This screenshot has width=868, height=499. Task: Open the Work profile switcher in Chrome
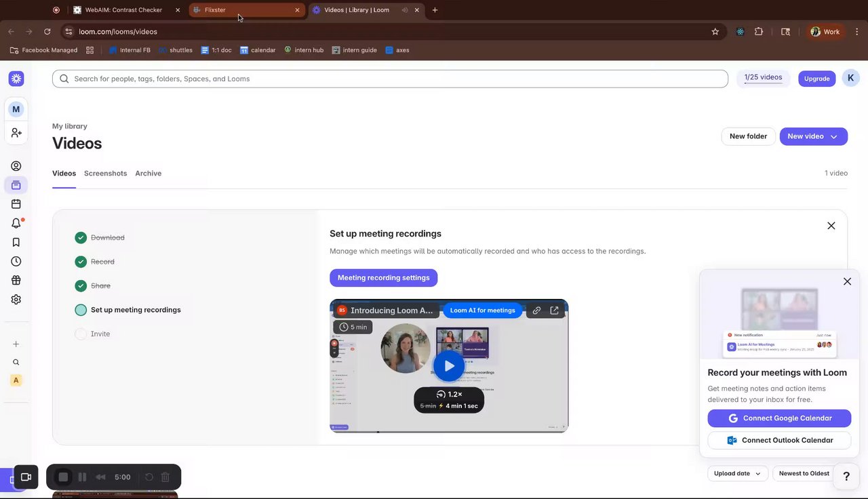tap(825, 32)
